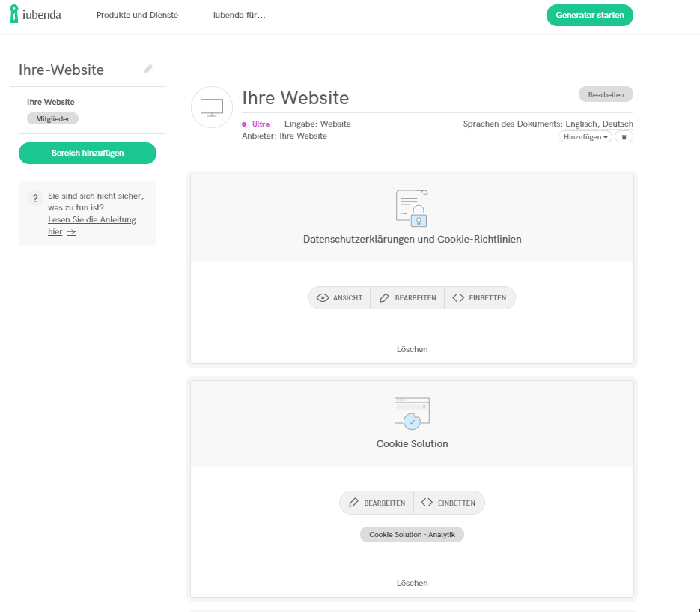Click the Cookie Solution browser cookie icon
Image resolution: width=700 pixels, height=612 pixels.
tap(412, 413)
